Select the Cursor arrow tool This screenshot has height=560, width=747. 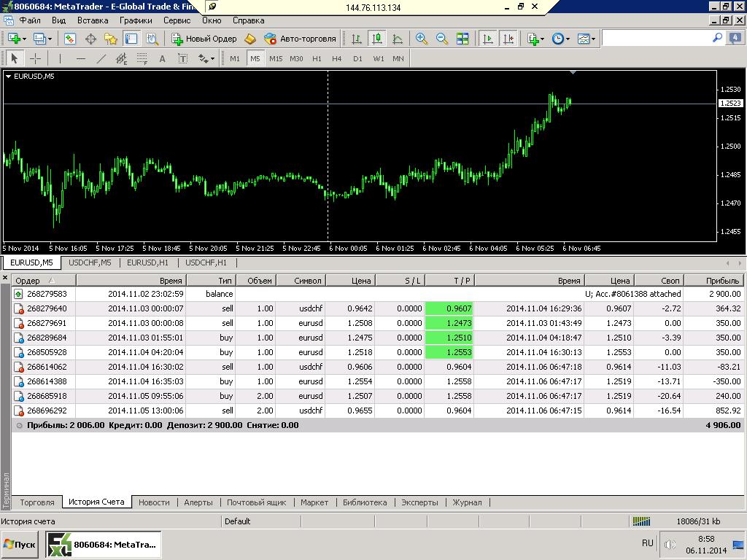(15, 58)
